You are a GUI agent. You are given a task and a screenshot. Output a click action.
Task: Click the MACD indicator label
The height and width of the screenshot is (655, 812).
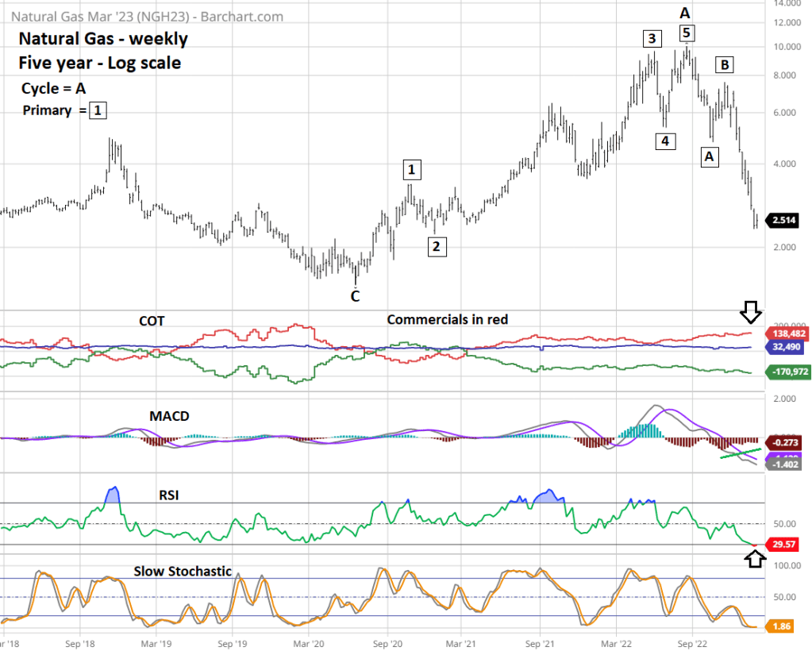click(x=168, y=415)
